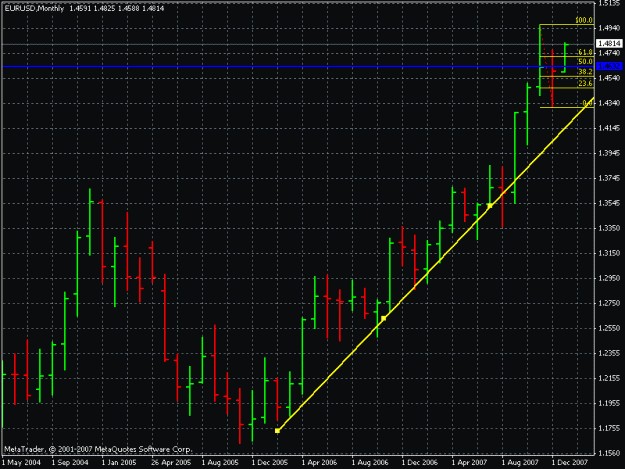Select the trendline start anchor near 1.1755
625x469 pixels.
277,430
